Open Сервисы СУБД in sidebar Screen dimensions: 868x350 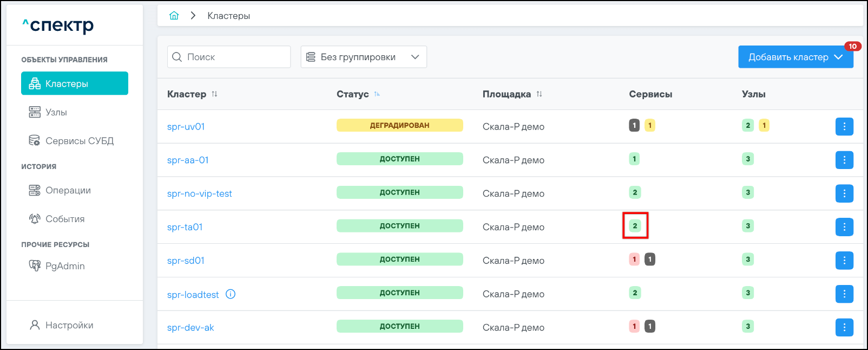pos(79,141)
